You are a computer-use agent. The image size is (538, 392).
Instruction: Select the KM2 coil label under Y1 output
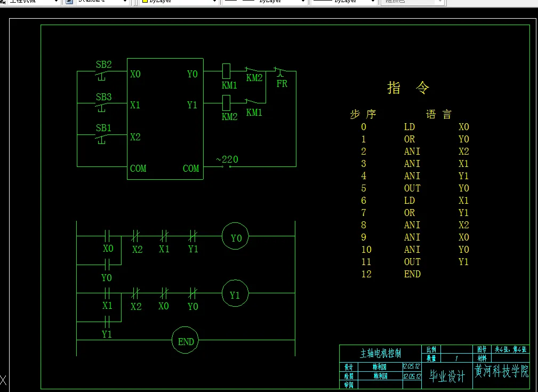(x=229, y=117)
